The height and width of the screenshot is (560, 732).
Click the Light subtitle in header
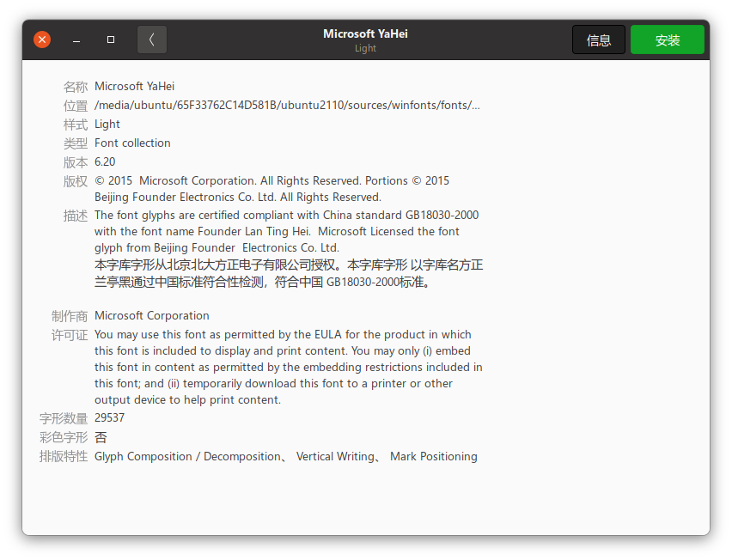coord(365,48)
